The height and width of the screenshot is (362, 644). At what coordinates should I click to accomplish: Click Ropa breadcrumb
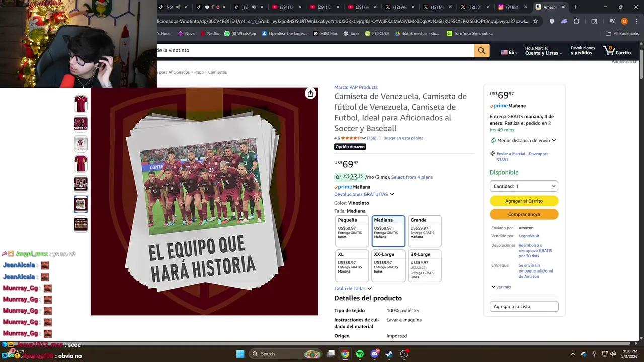(x=199, y=72)
